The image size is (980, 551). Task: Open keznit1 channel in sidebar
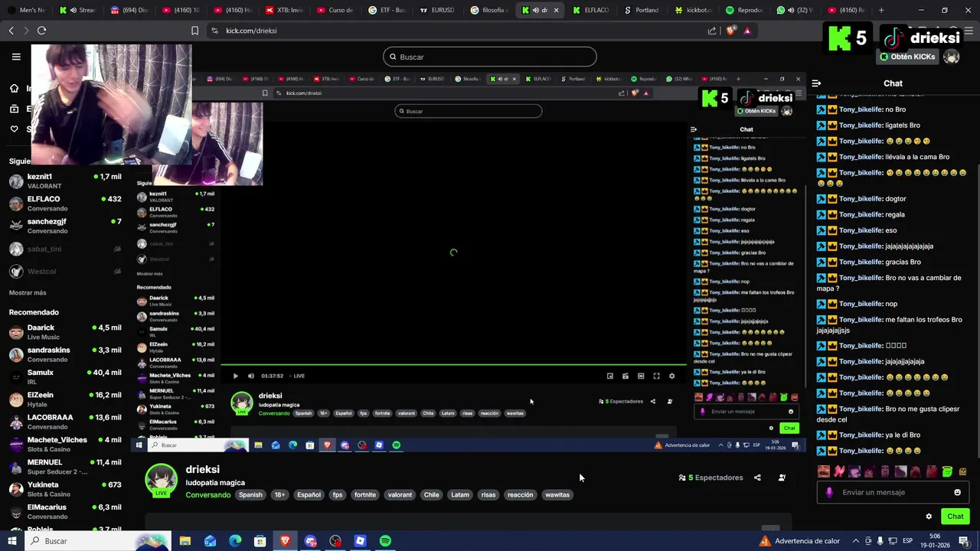65,181
